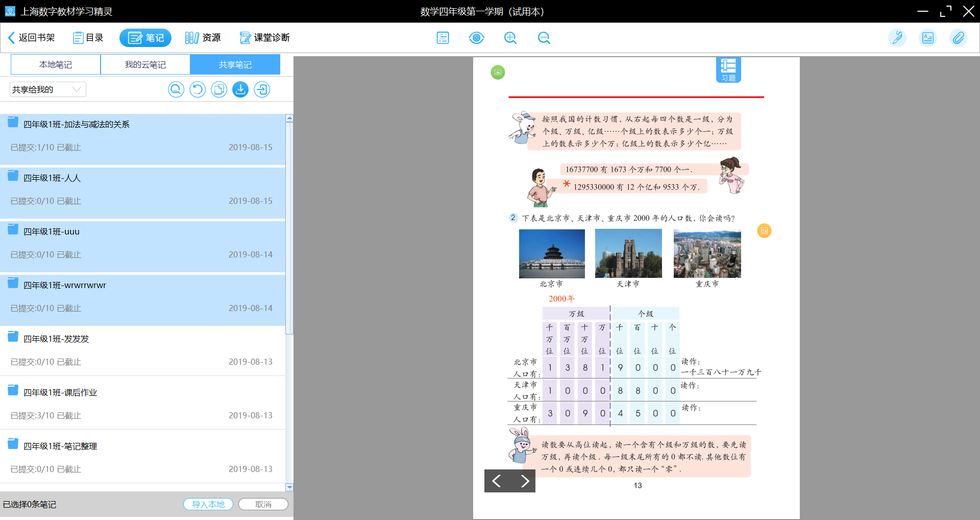Click the note list scrollbar down arrow

point(289,487)
